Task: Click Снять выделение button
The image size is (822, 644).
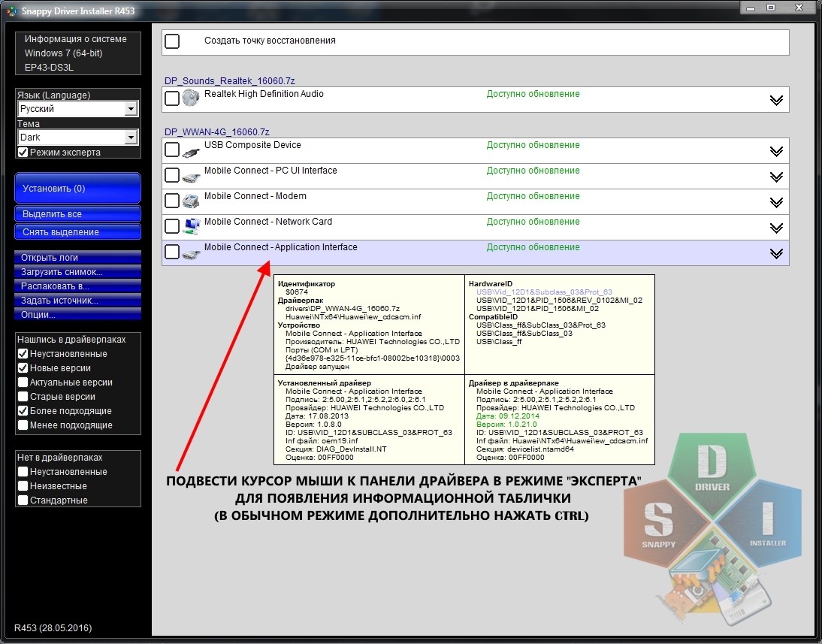Action: 77,231
